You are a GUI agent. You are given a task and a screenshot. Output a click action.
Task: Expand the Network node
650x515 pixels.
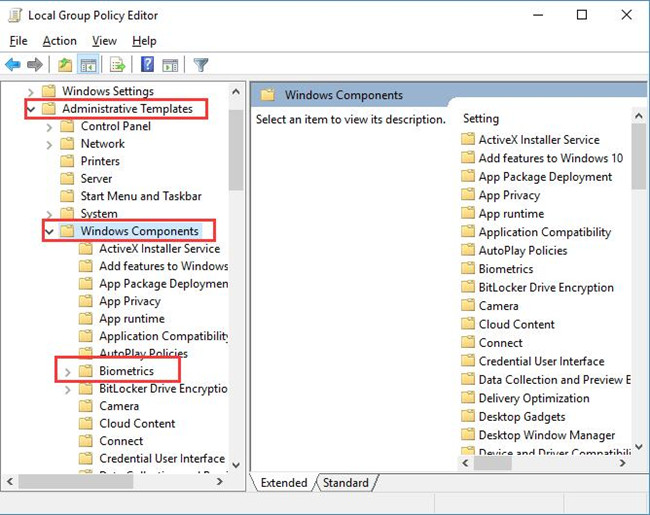[49, 145]
